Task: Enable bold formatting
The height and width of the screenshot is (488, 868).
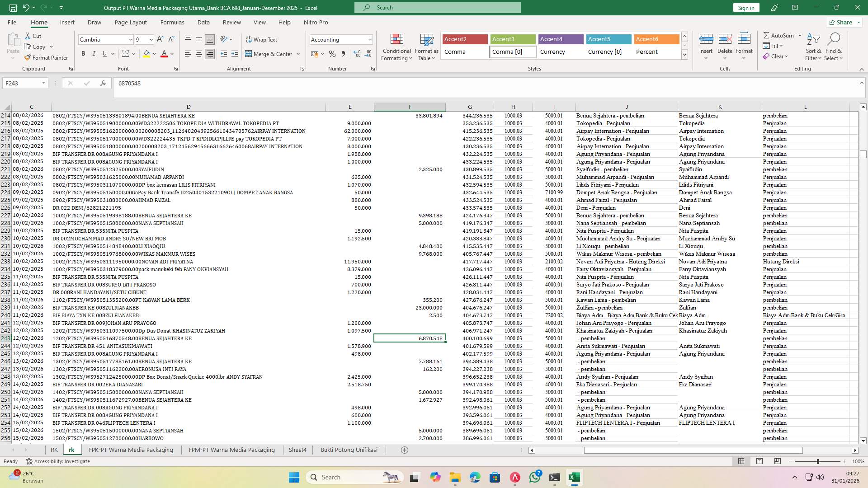Action: 83,53
